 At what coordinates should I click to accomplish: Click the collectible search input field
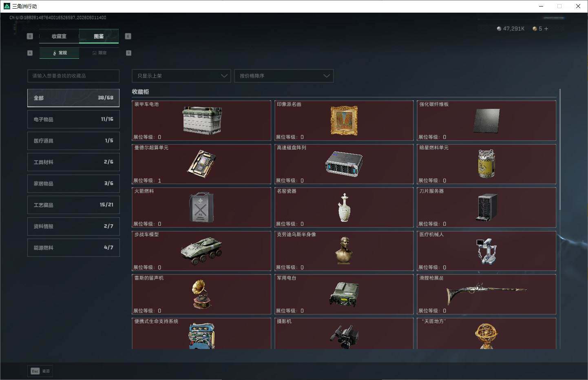pos(73,76)
